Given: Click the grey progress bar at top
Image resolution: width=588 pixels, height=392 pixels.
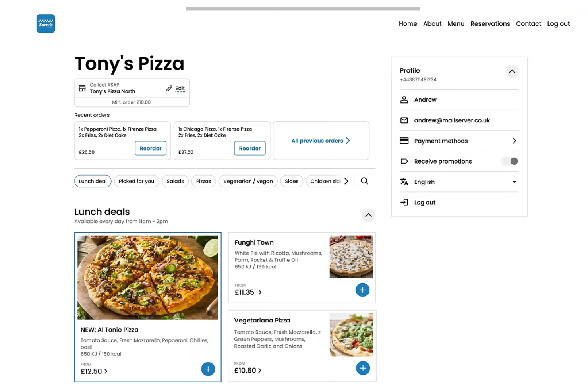Looking at the screenshot, I should [x=303, y=8].
